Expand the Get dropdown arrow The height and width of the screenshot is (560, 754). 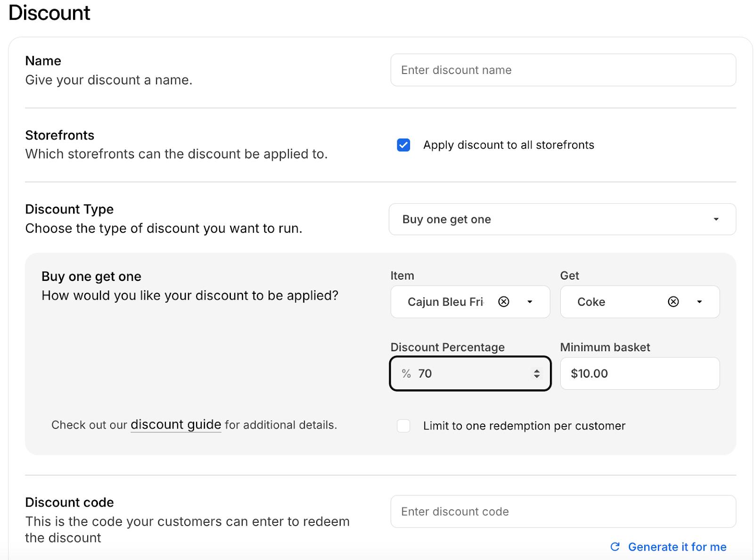699,302
